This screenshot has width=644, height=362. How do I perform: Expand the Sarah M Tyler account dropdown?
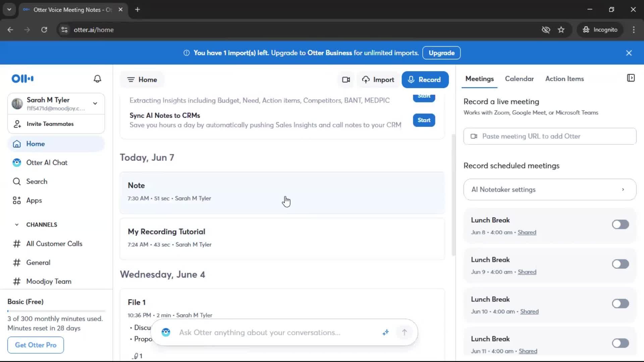[x=95, y=104]
